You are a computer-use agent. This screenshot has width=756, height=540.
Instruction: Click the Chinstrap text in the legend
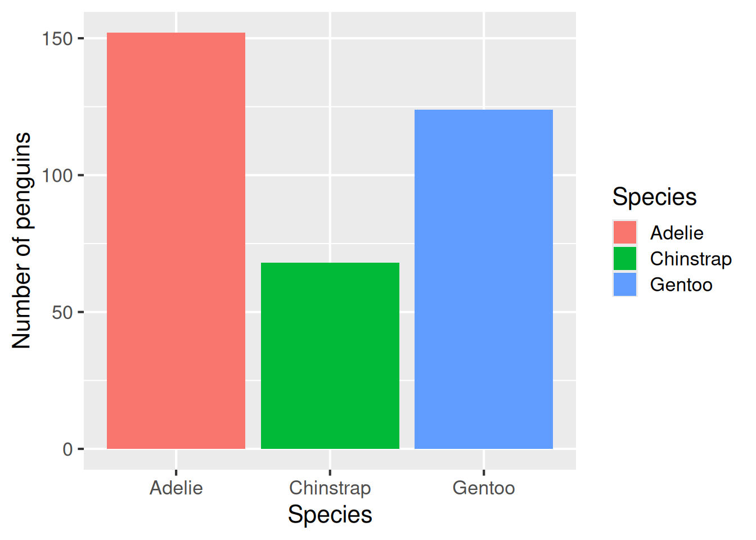691,259
